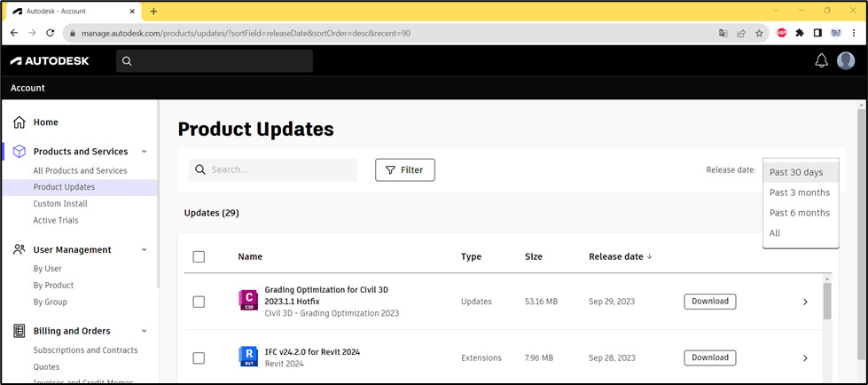Click the Filter button
The height and width of the screenshot is (385, 868).
pos(405,170)
